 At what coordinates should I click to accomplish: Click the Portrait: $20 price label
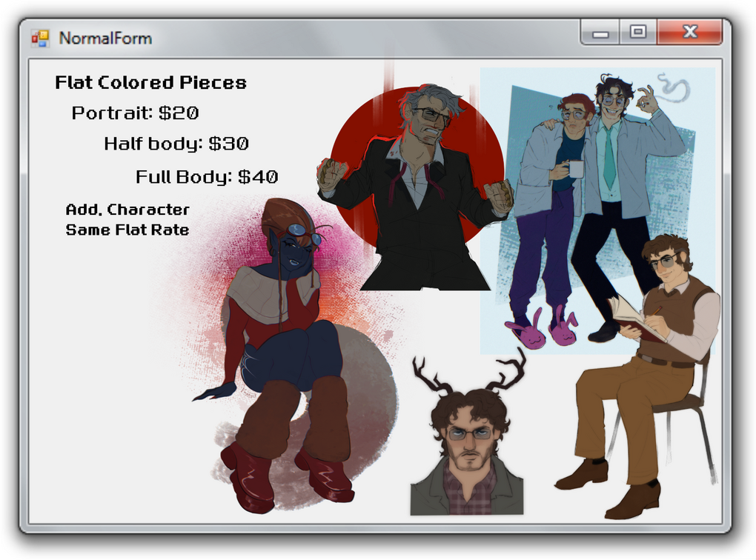(135, 113)
